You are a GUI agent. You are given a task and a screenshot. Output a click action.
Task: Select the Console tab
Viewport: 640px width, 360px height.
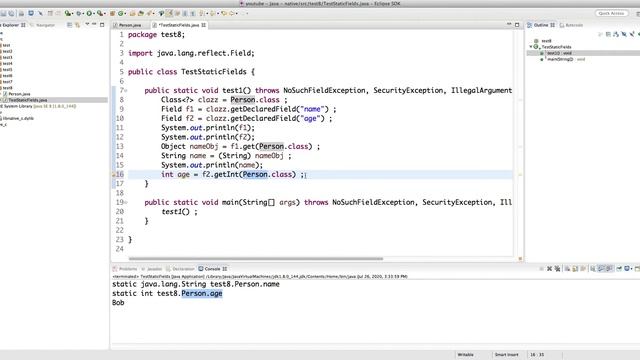[x=212, y=269]
